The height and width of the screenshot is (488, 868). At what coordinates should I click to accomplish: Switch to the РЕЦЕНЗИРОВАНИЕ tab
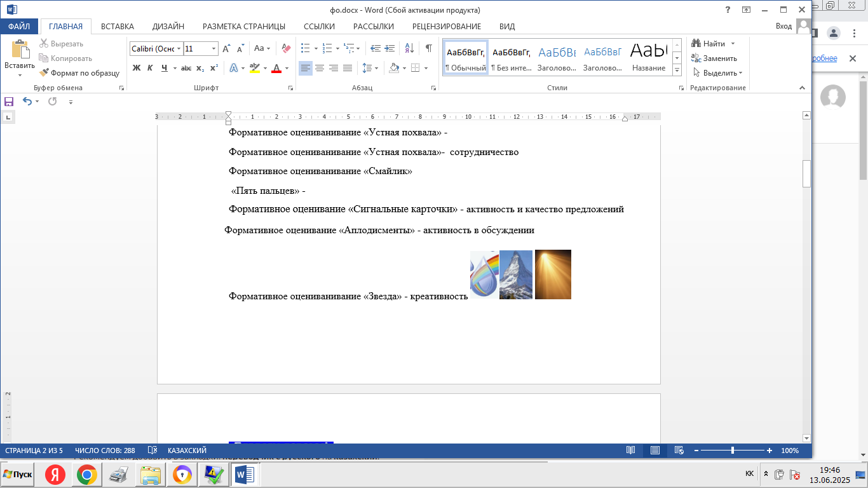coord(446,26)
